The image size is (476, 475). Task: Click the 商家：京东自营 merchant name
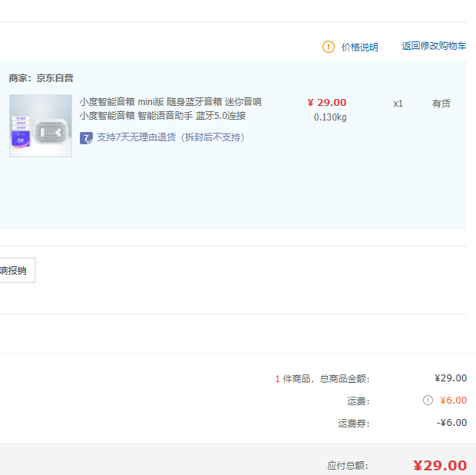[x=41, y=78]
